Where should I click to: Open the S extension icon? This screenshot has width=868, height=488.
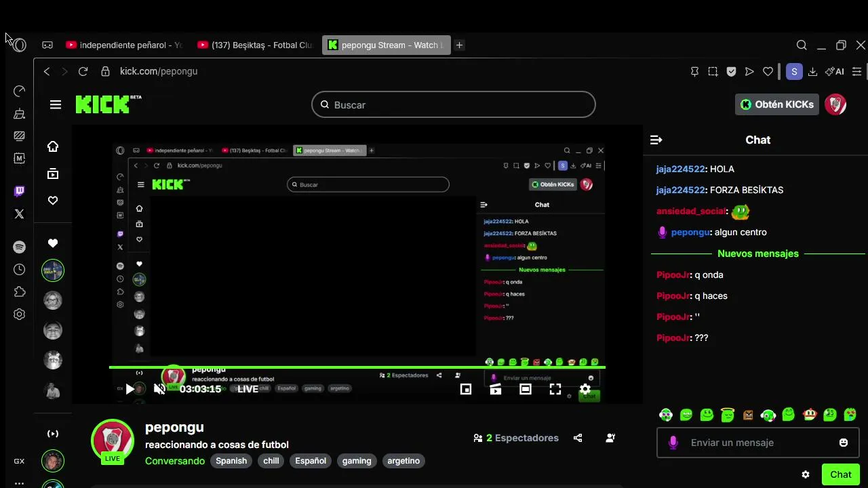coord(794,71)
